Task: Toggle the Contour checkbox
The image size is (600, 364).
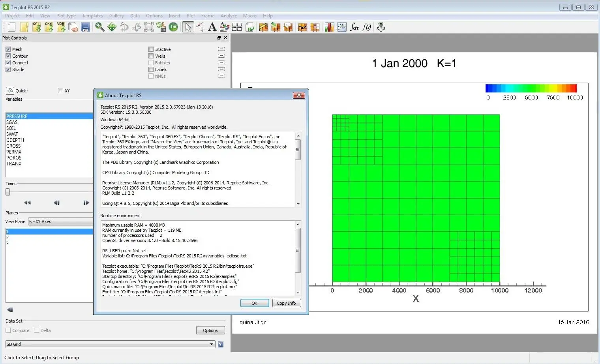Action: 8,56
